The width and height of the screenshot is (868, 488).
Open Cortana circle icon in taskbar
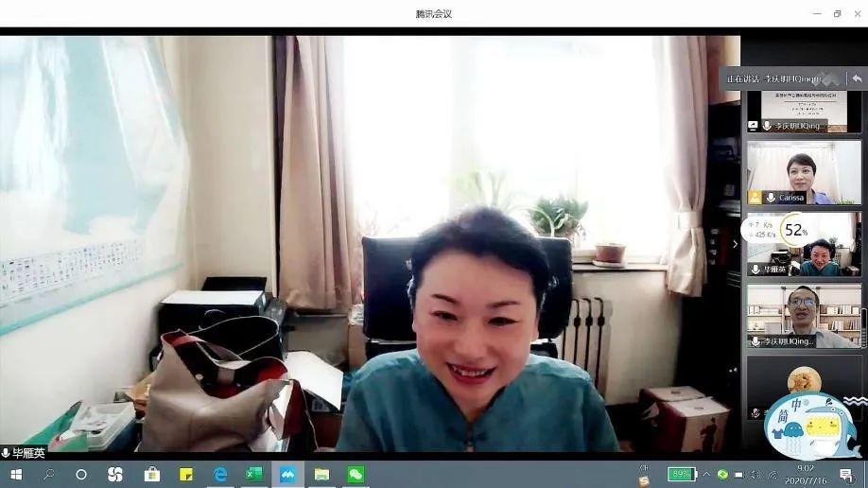(x=81, y=474)
